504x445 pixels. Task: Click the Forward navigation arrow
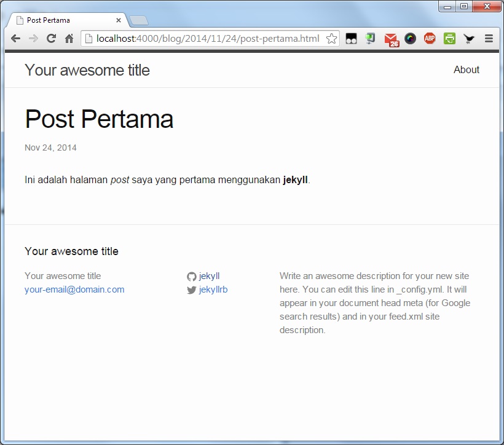(33, 39)
